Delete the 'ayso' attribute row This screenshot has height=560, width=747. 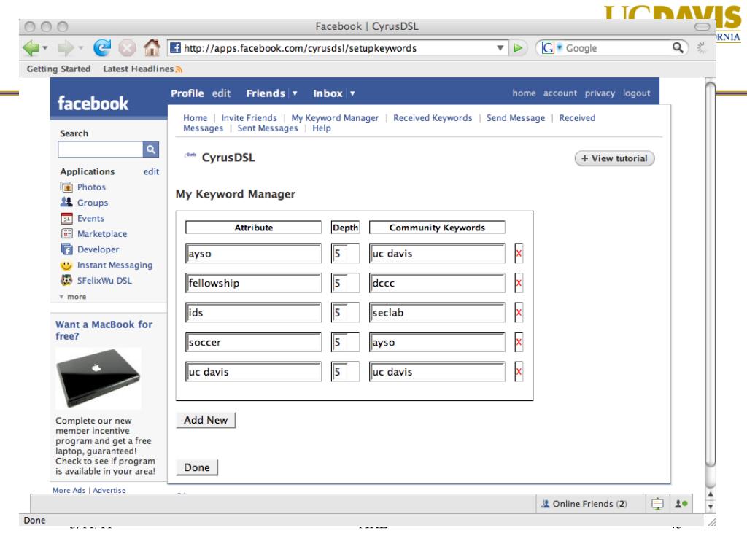pos(519,254)
